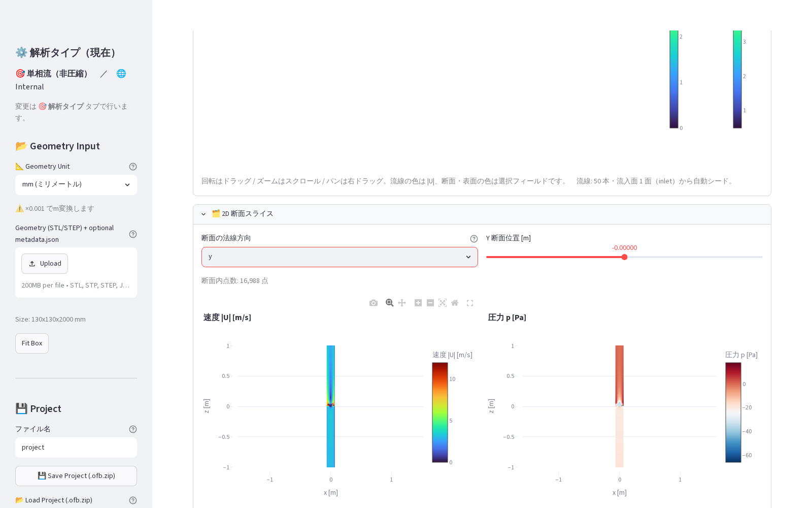Click Save Project (.ofb.zip) button
The width and height of the screenshot is (812, 508).
pyautogui.click(x=76, y=476)
